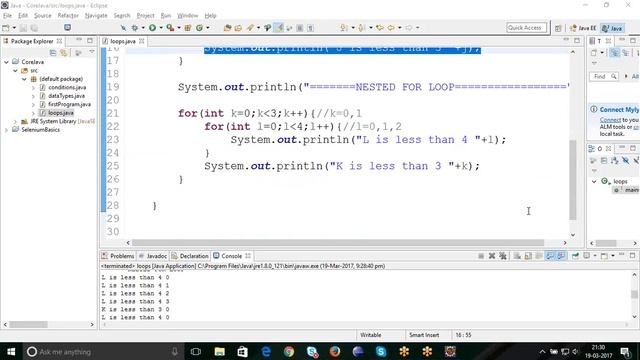Open the Package Explorer View Menu triangle
The image size is (640, 360).
click(x=92, y=52)
